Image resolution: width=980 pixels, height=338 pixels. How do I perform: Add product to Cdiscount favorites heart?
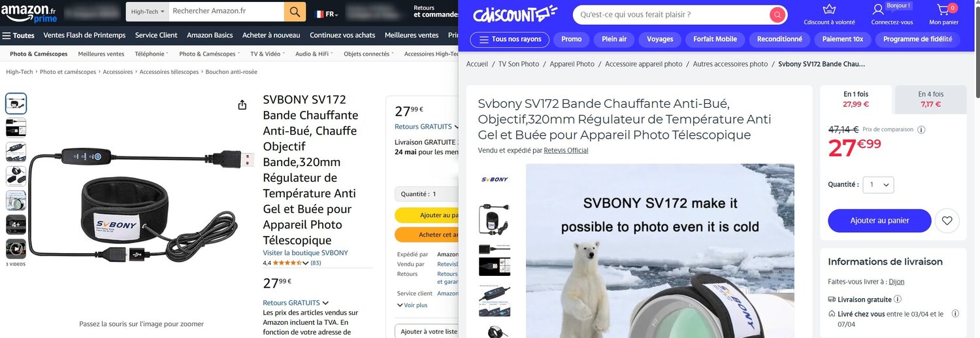tap(947, 221)
